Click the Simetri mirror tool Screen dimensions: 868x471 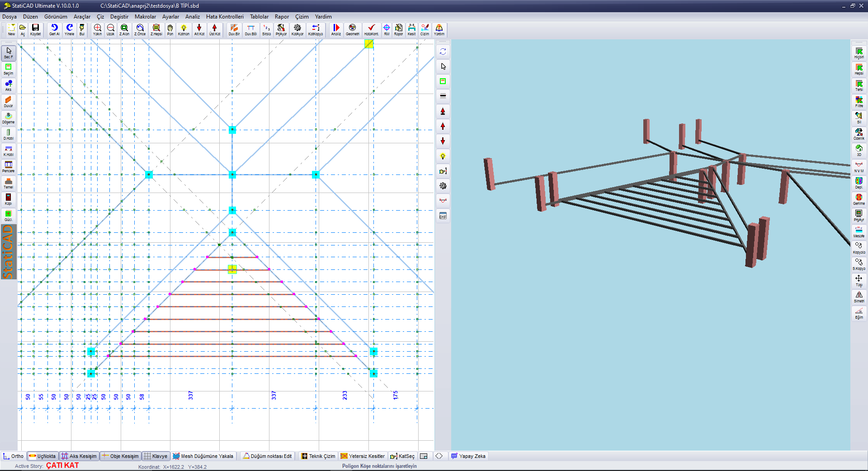click(859, 297)
